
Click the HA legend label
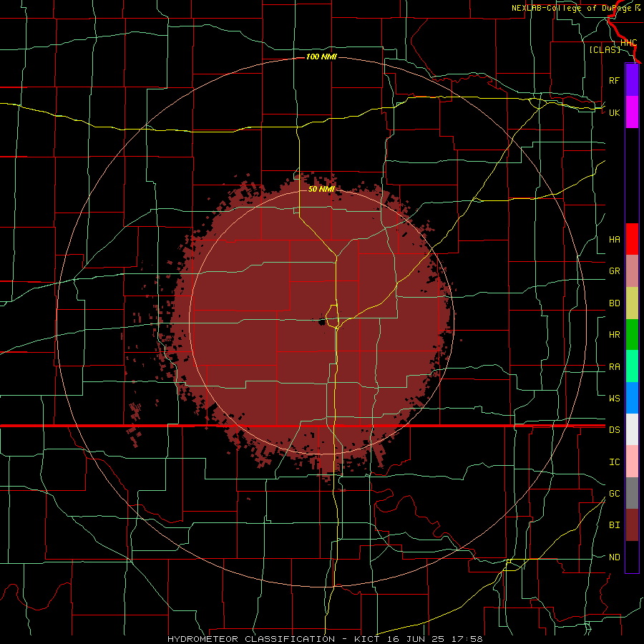click(614, 239)
